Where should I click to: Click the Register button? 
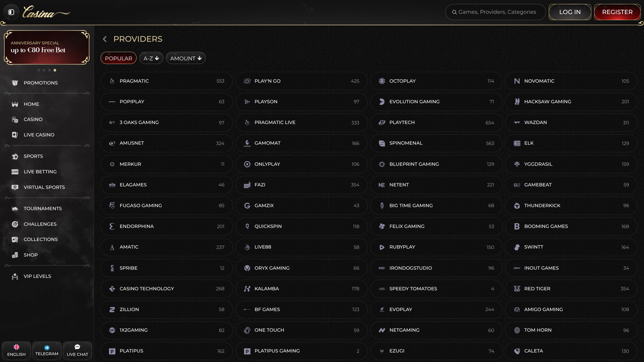(x=617, y=12)
